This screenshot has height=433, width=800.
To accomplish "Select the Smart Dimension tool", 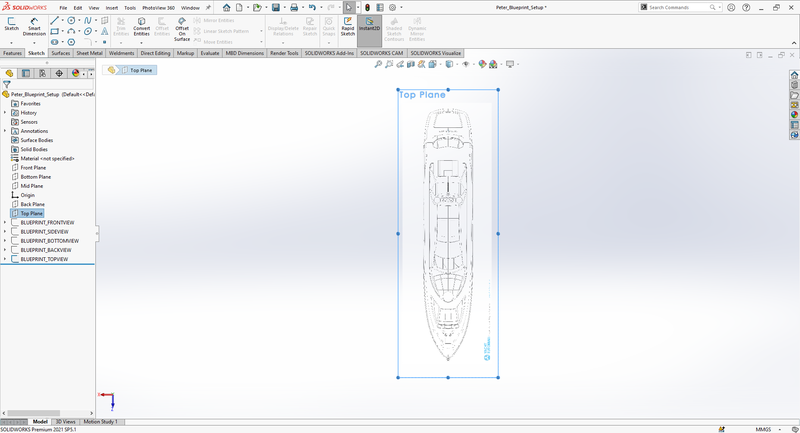I will pos(34,27).
